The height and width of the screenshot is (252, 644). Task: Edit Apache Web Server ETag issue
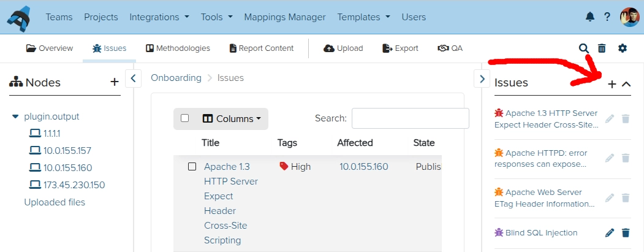coord(610,197)
